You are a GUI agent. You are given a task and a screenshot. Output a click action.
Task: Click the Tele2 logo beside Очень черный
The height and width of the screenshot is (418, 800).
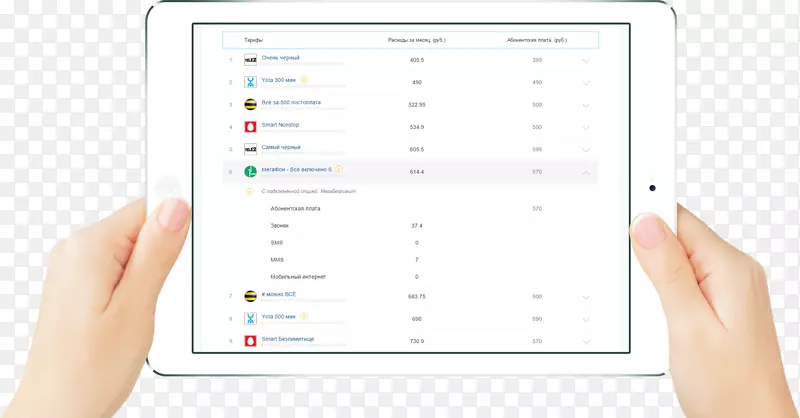point(251,60)
